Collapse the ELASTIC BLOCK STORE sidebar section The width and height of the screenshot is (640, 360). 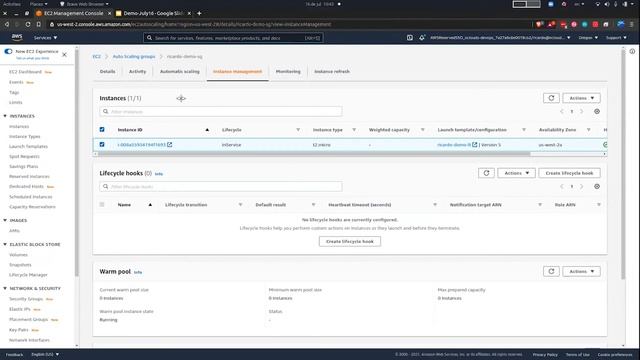5,244
